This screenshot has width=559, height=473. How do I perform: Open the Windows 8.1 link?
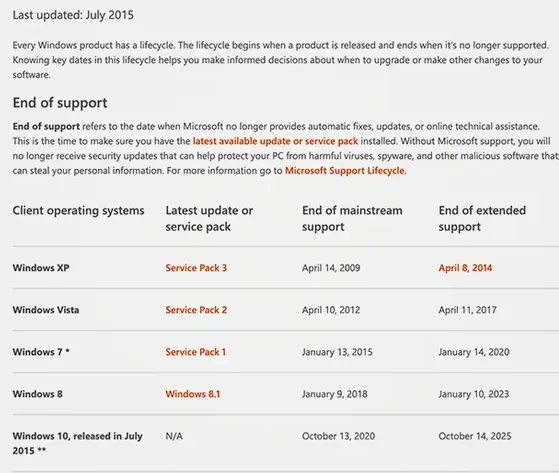pos(193,394)
